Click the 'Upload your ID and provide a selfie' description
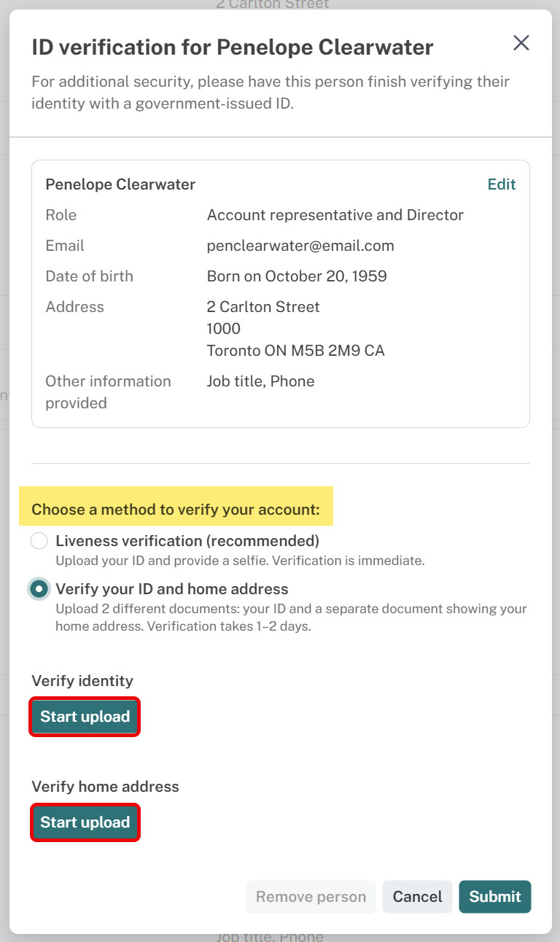560x942 pixels. 240,561
